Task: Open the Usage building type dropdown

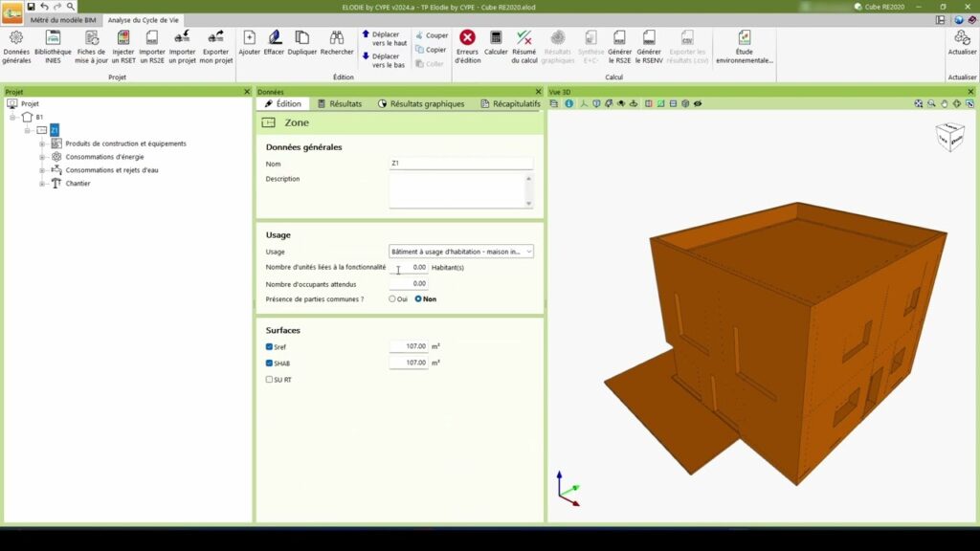Action: click(461, 252)
